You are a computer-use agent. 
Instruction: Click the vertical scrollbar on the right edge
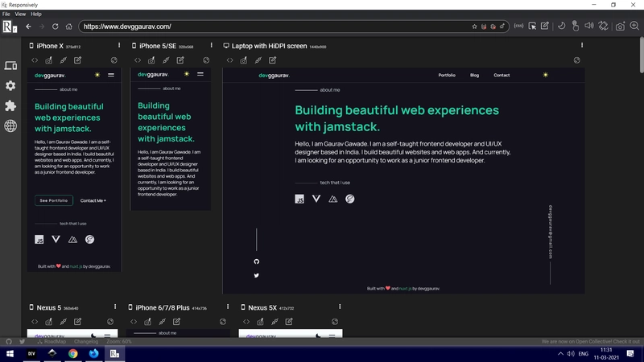642,55
